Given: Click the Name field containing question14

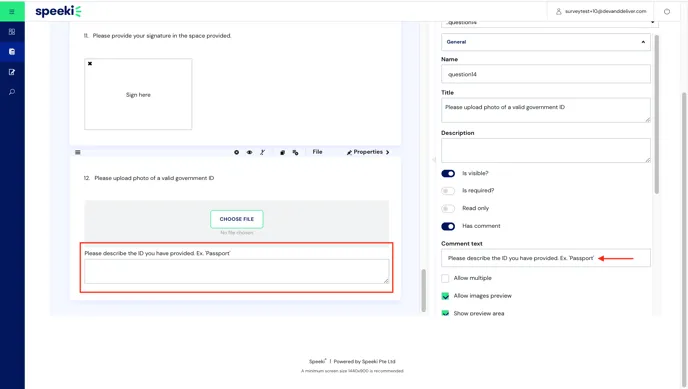Looking at the screenshot, I should (x=545, y=74).
